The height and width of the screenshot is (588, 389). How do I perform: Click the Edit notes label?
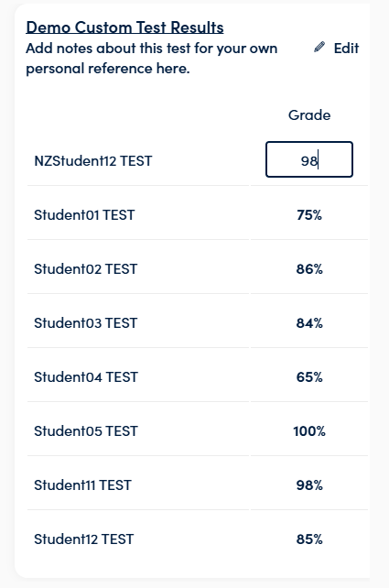(x=346, y=48)
